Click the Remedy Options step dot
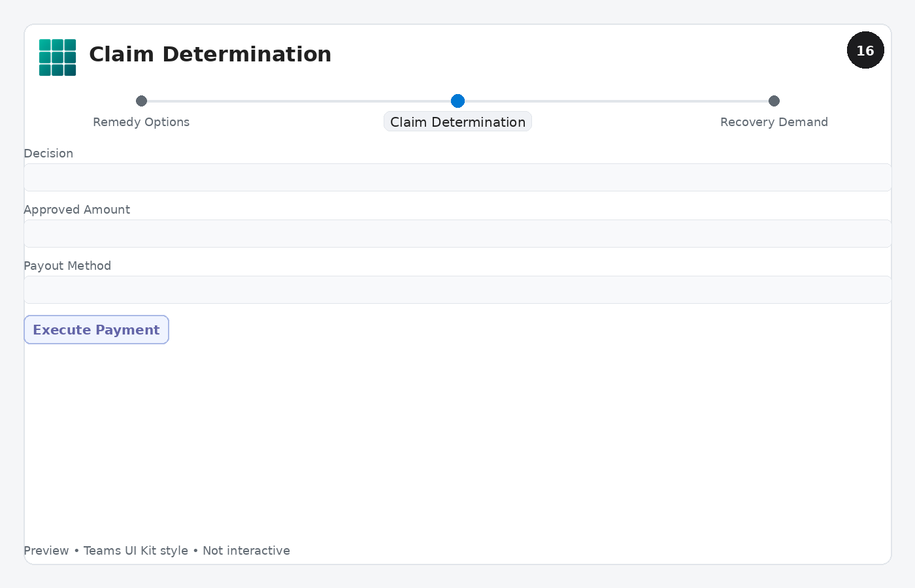The height and width of the screenshot is (588, 915). [141, 101]
